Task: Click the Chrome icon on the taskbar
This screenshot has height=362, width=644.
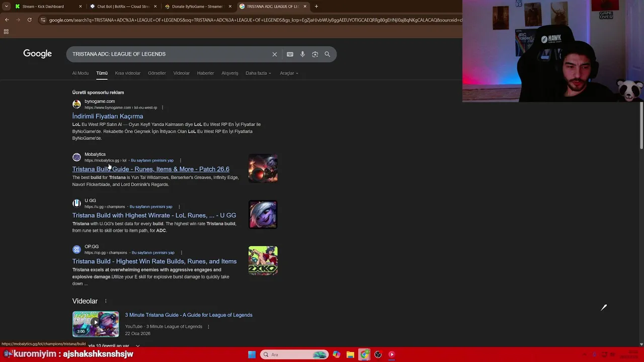Action: pos(364,354)
